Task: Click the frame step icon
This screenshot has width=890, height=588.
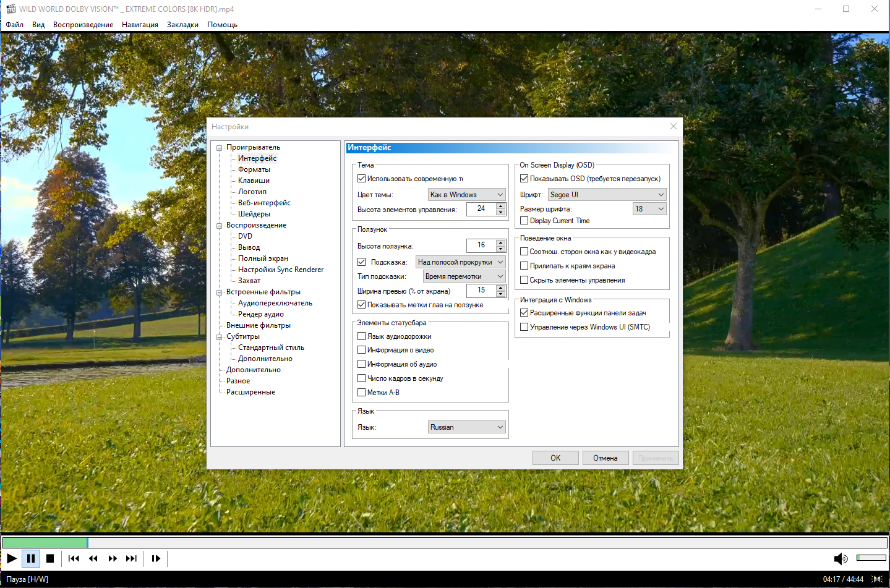Action: point(156,558)
